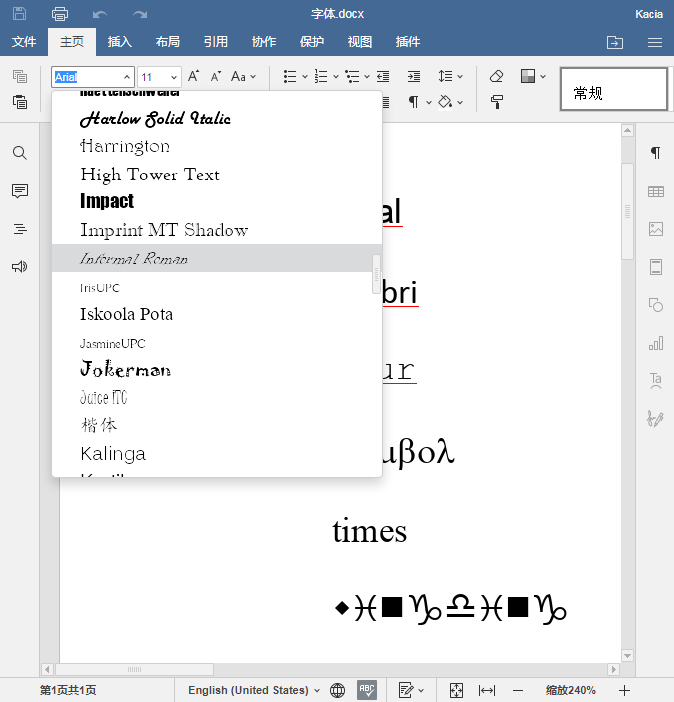Select the 常规 style box
The height and width of the screenshot is (702, 674).
pos(614,89)
